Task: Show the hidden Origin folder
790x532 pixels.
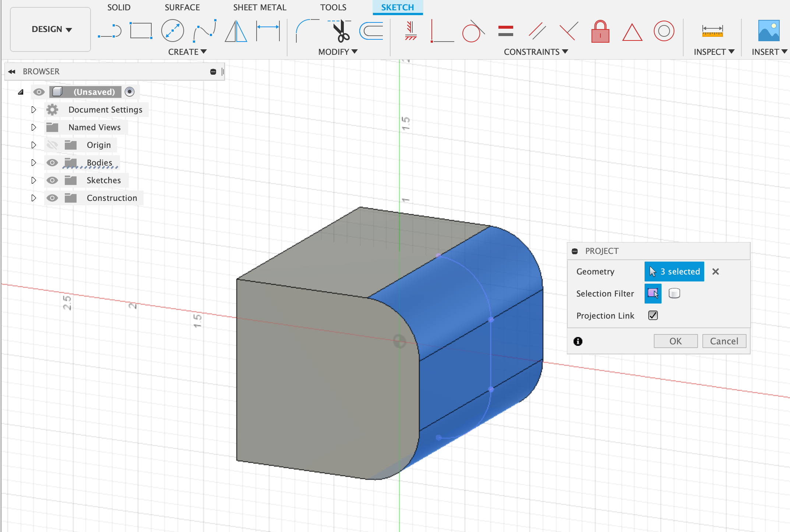Action: pos(52,145)
